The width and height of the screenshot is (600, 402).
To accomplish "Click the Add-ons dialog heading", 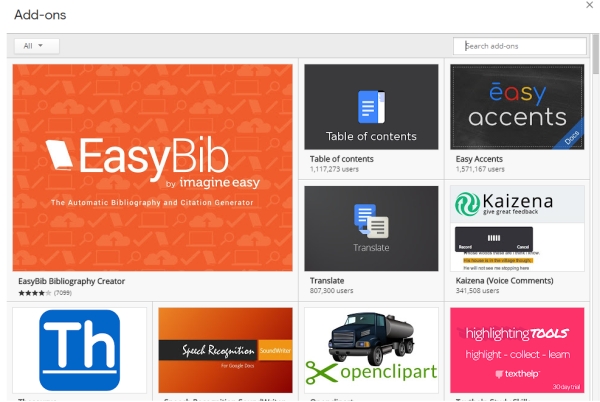I will coord(40,15).
